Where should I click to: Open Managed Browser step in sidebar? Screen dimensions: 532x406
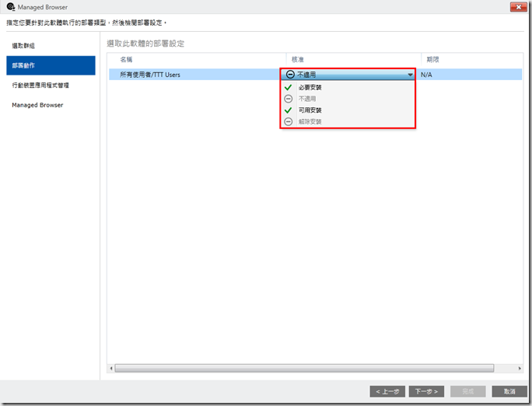(x=37, y=105)
